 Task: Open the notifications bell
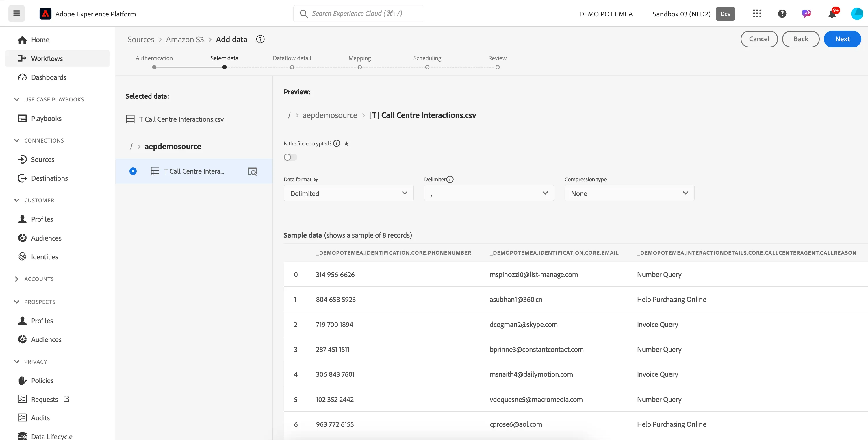(x=832, y=14)
